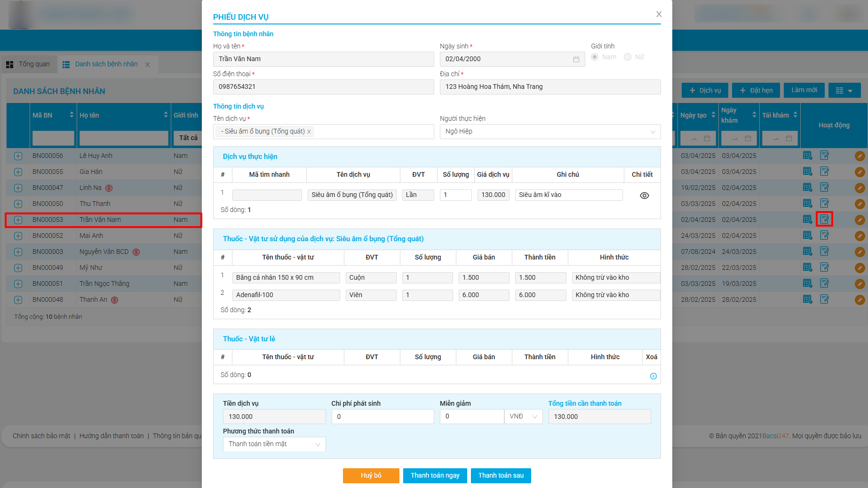Open the Người thực hiện dropdown
Screen dimensions: 868x488
pos(550,132)
